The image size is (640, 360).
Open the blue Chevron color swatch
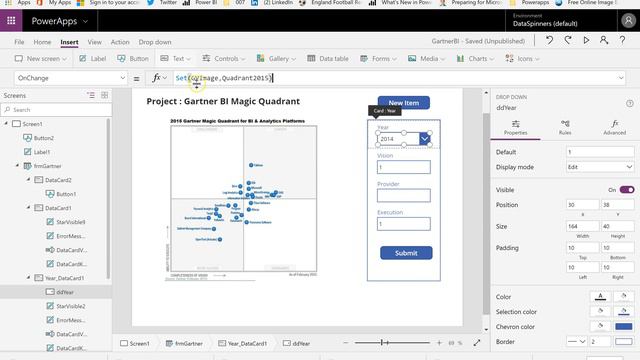[x=624, y=327]
